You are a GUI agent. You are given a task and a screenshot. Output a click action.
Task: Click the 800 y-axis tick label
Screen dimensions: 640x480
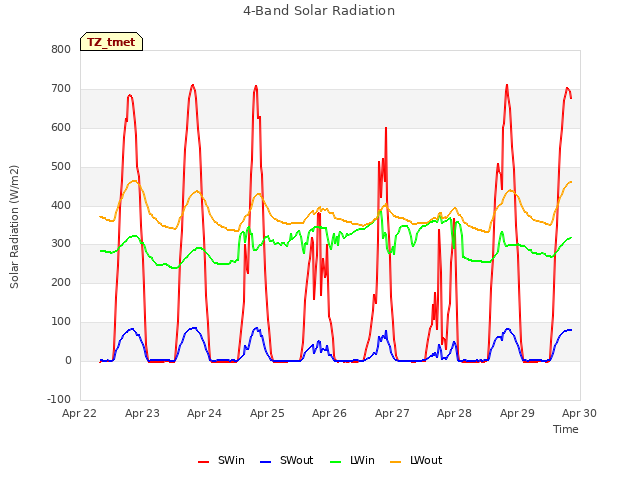pyautogui.click(x=61, y=50)
